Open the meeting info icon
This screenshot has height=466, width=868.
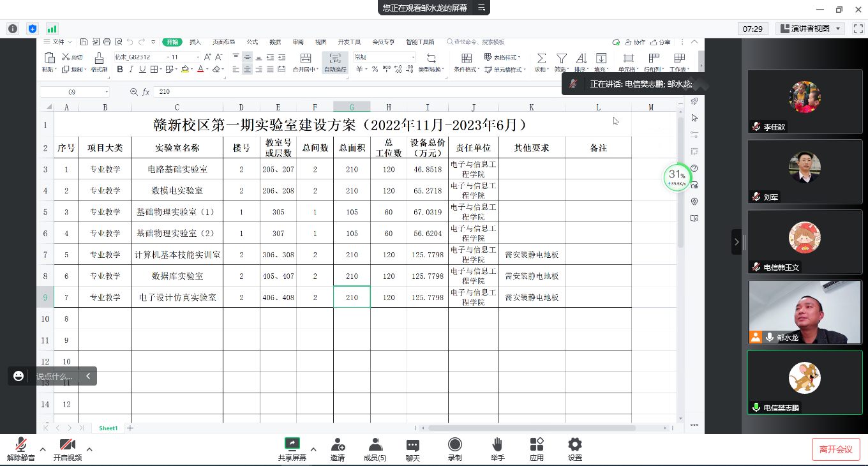coord(12,29)
